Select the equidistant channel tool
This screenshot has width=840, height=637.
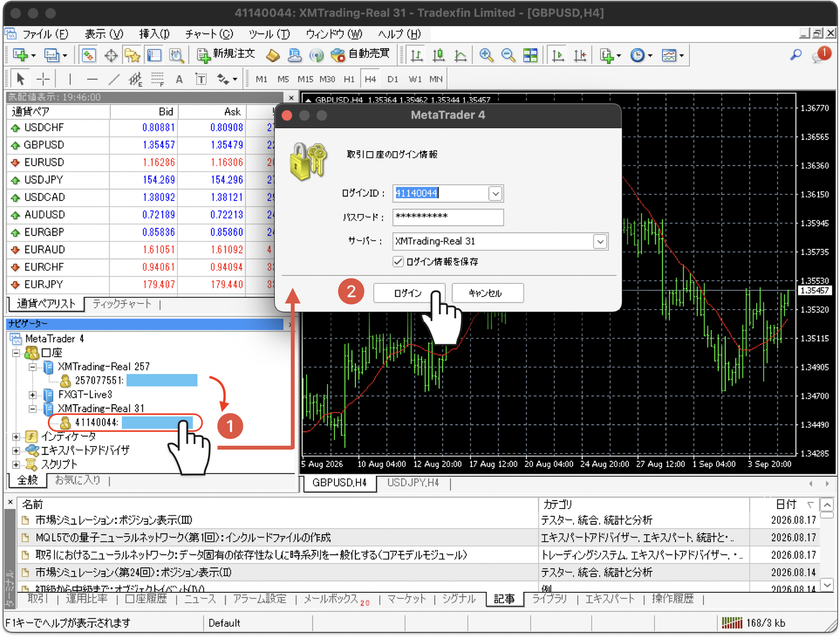[x=135, y=79]
